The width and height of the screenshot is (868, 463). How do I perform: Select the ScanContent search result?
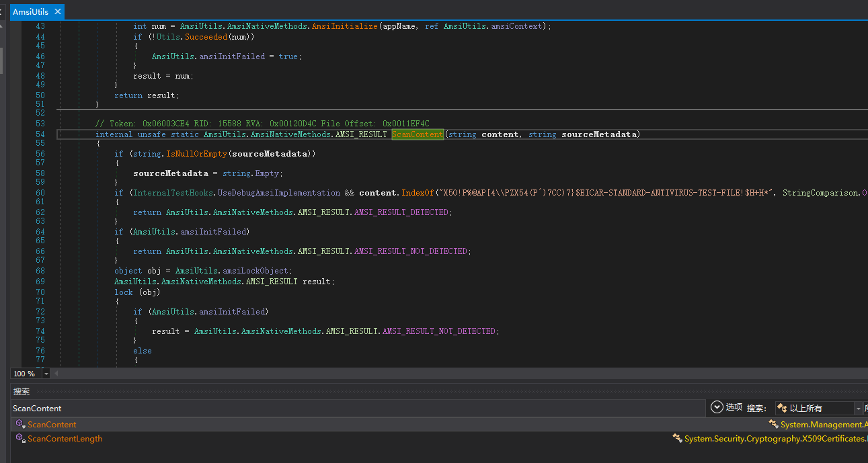coord(52,425)
